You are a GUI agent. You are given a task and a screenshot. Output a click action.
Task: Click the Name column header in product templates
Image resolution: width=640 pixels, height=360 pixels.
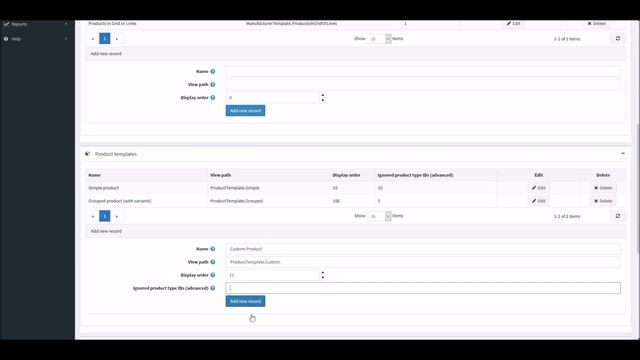94,175
